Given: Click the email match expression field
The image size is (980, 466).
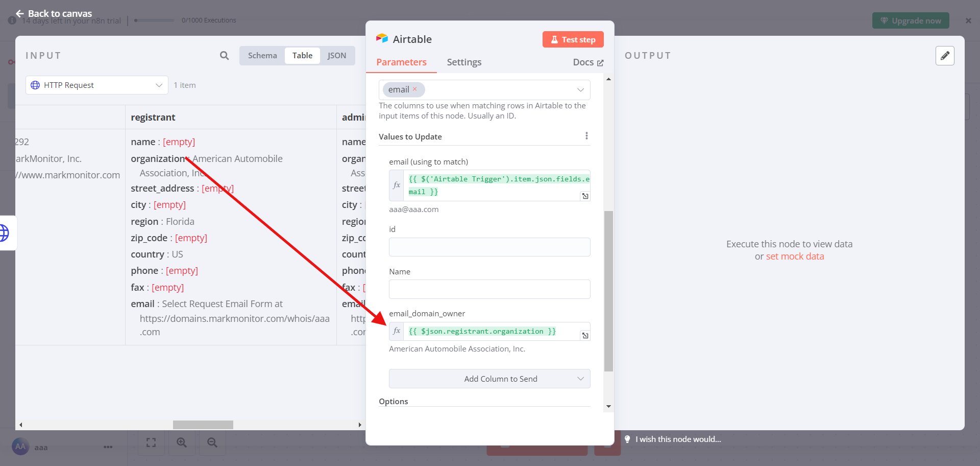Looking at the screenshot, I should (496, 185).
